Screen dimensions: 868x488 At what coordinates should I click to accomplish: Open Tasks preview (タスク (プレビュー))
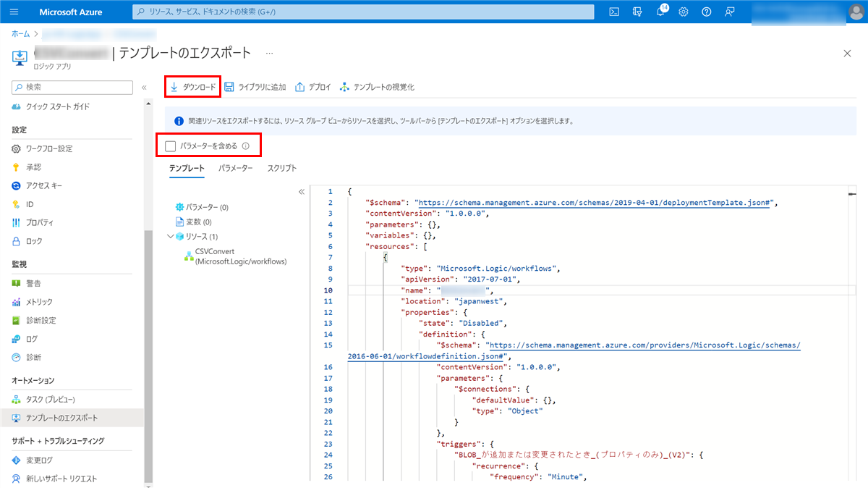click(x=51, y=399)
